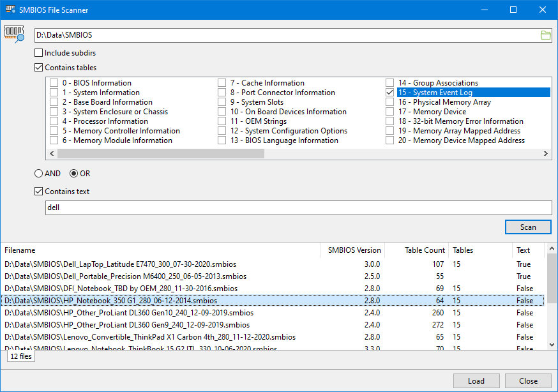Check 1 - System Information
This screenshot has width=558, height=392.
coord(54,93)
